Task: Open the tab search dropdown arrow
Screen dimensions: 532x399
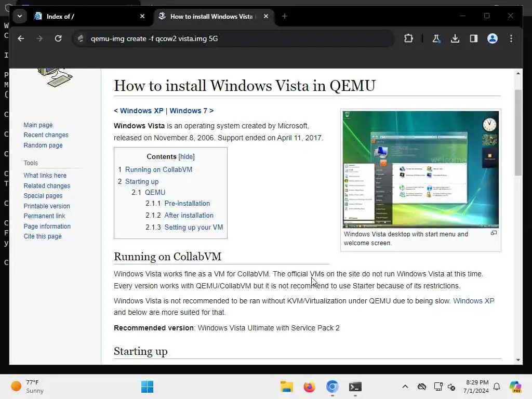Action: 20,16
